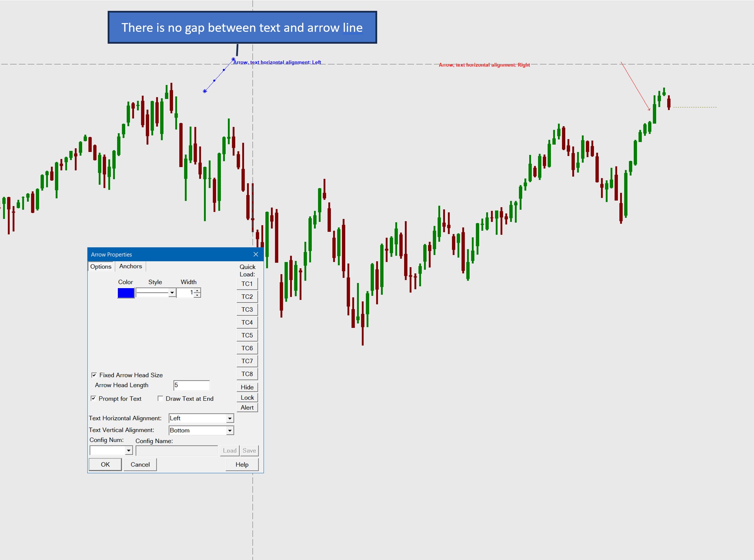
Task: Increase the line Width stepper
Action: [x=198, y=290]
